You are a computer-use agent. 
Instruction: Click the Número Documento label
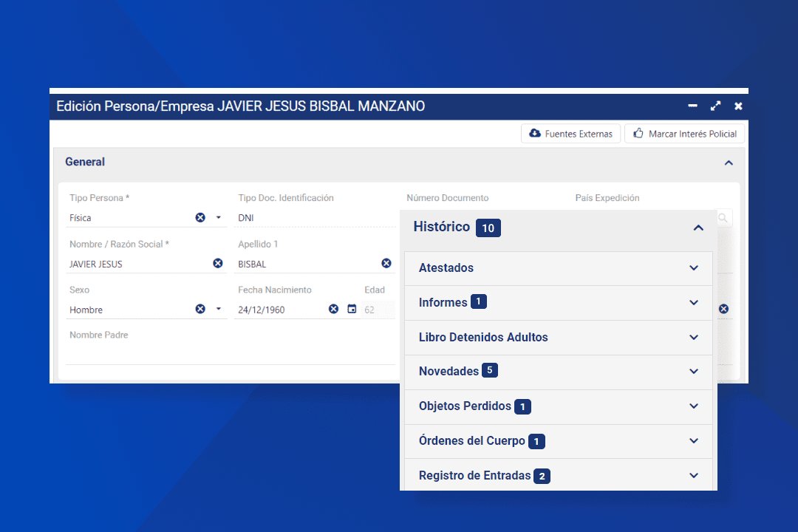(x=447, y=197)
